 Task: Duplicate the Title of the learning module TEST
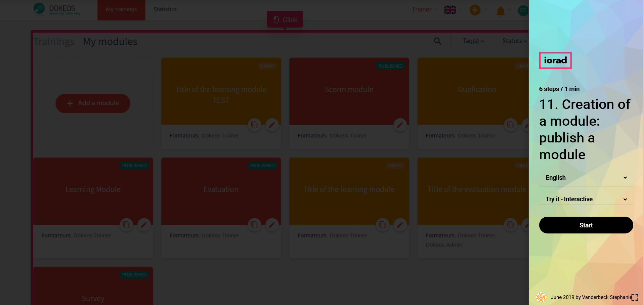point(254,125)
